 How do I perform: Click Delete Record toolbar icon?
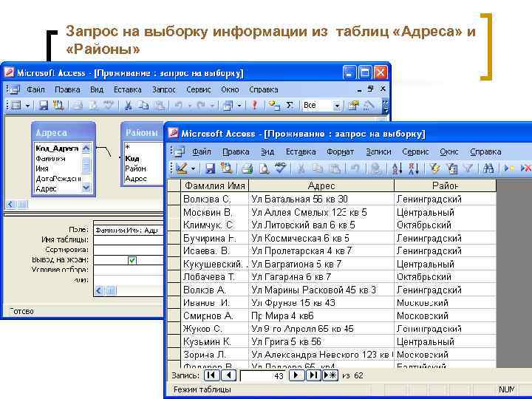click(x=526, y=168)
